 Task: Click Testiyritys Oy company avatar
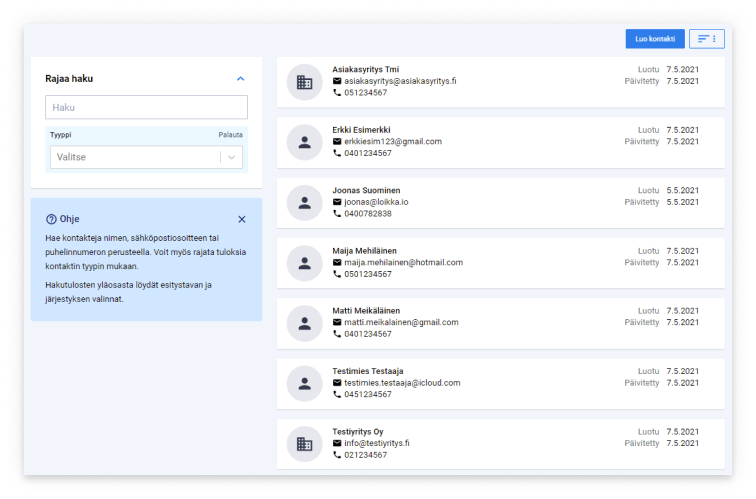point(304,444)
